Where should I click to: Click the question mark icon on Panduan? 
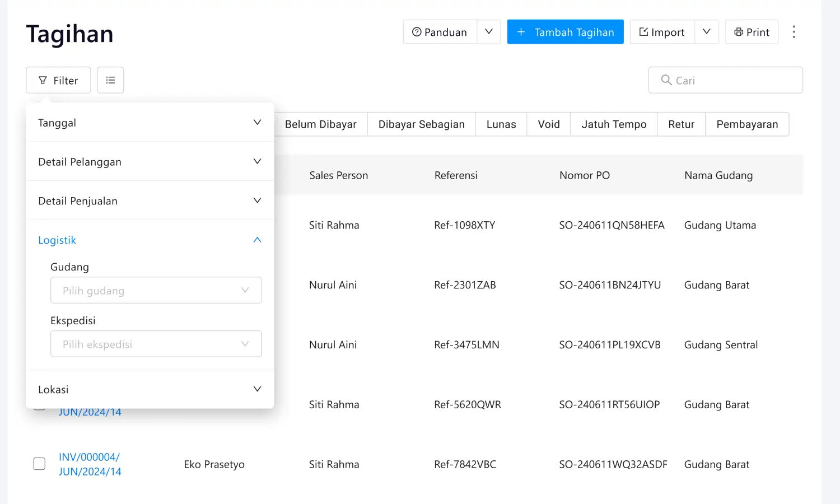(416, 32)
